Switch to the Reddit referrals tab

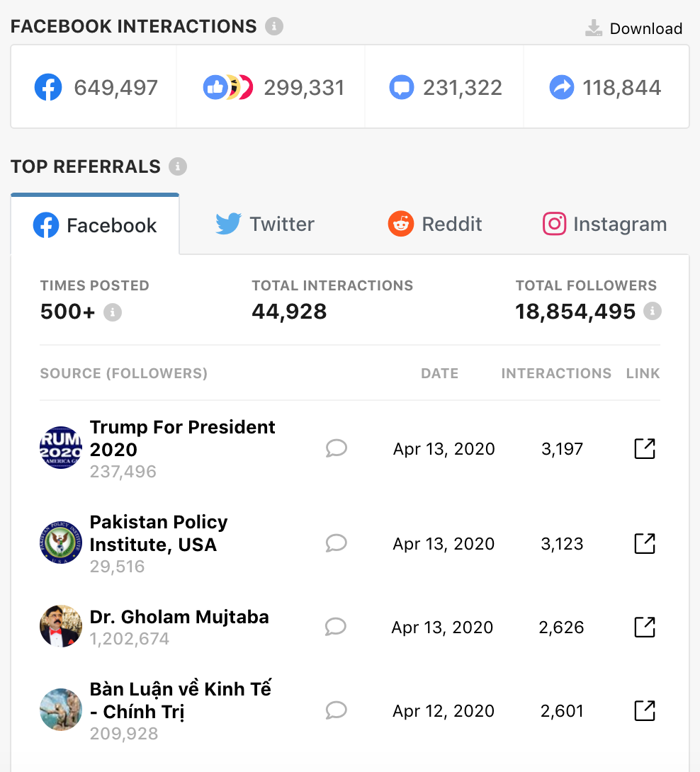(435, 225)
